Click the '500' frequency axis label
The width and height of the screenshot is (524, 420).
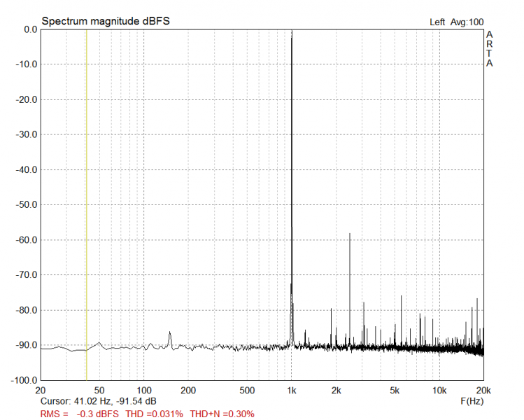coord(247,390)
